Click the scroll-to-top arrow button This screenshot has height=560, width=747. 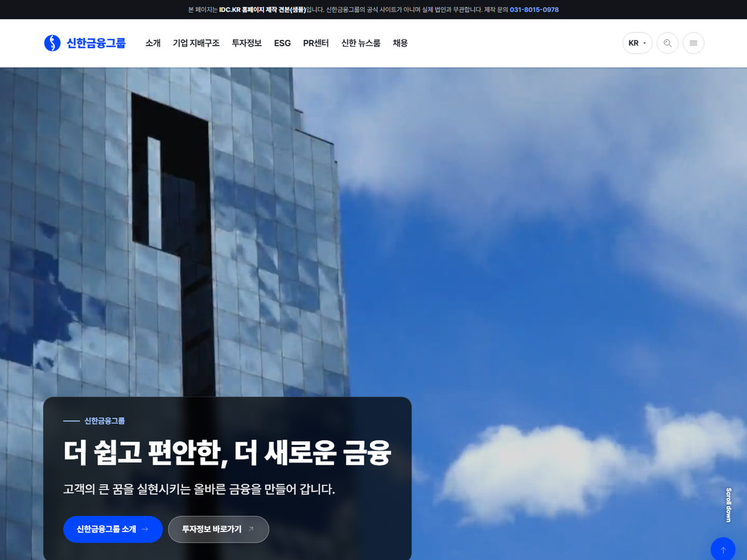point(723,549)
